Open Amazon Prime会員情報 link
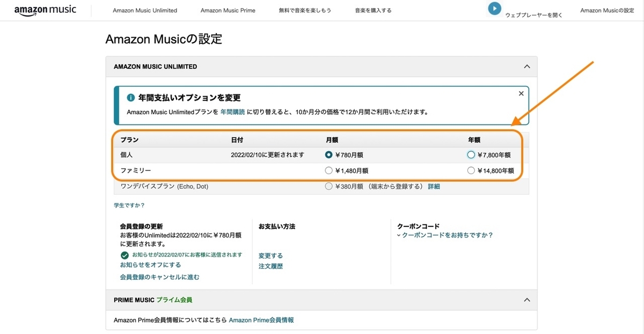The width and height of the screenshot is (644, 334). click(x=261, y=320)
